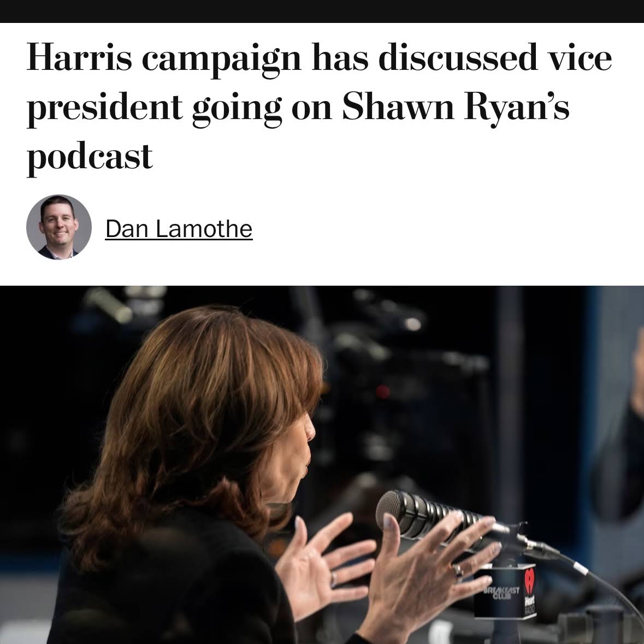Click the word "podcast" in the headline
Image resolution: width=644 pixels, height=644 pixels.
click(x=90, y=158)
